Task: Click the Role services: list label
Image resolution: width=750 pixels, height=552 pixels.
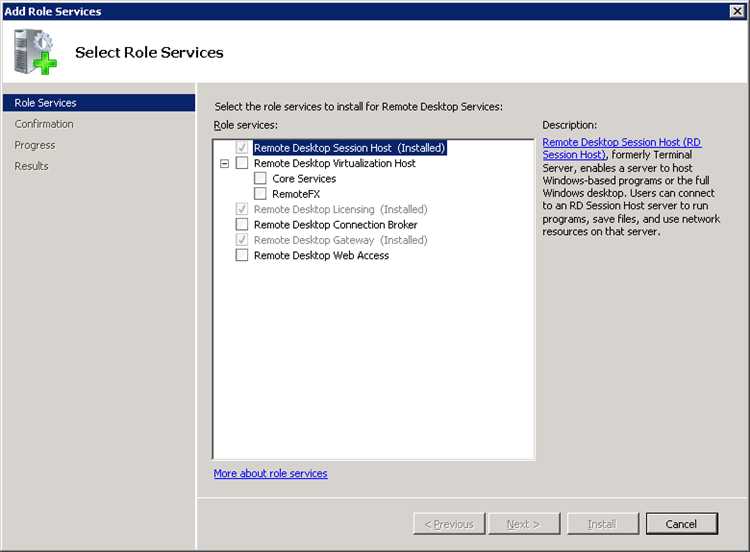Action: (x=245, y=125)
